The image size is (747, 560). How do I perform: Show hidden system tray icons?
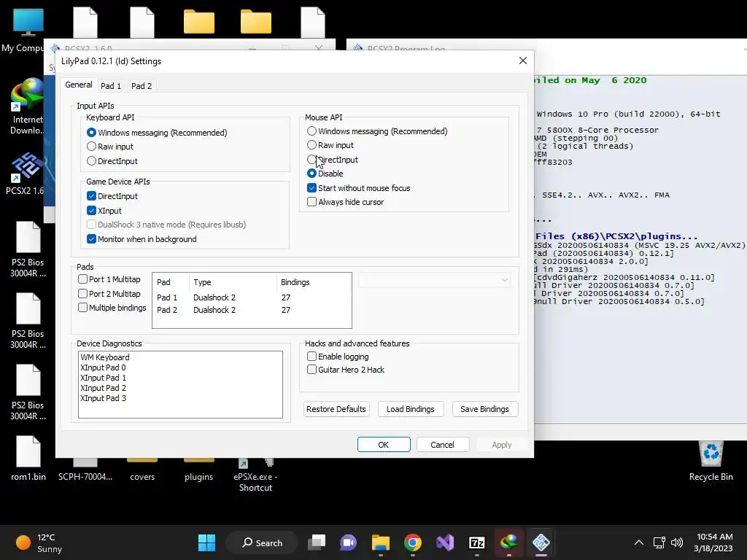coord(639,542)
